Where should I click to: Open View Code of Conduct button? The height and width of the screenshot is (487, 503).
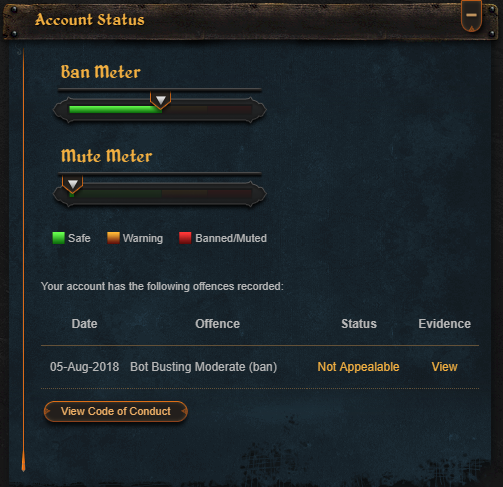116,411
